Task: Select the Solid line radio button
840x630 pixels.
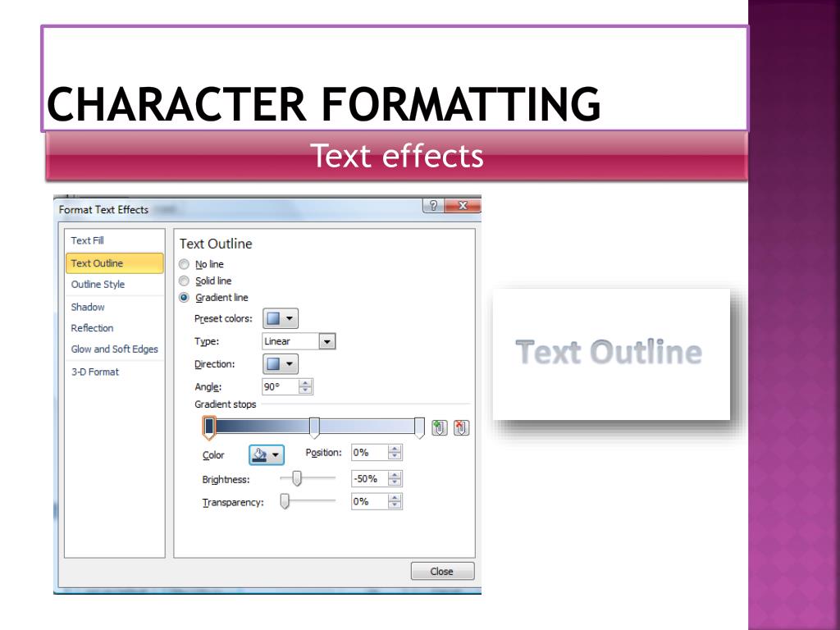Action: (x=184, y=281)
